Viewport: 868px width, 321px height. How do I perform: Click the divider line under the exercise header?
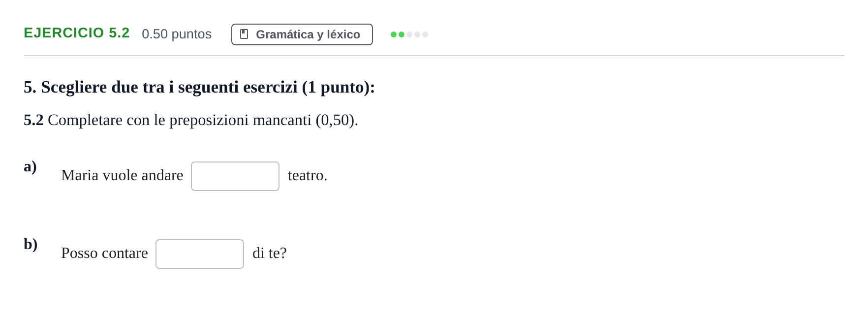coord(434,56)
